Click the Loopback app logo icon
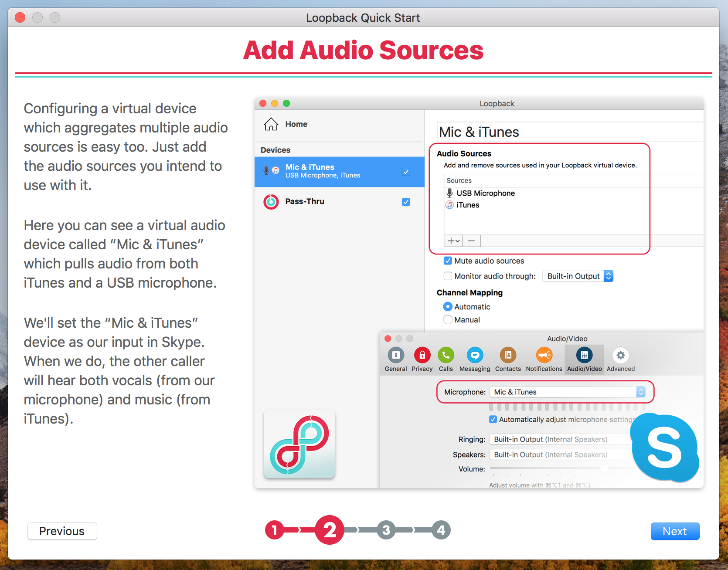 [x=299, y=444]
